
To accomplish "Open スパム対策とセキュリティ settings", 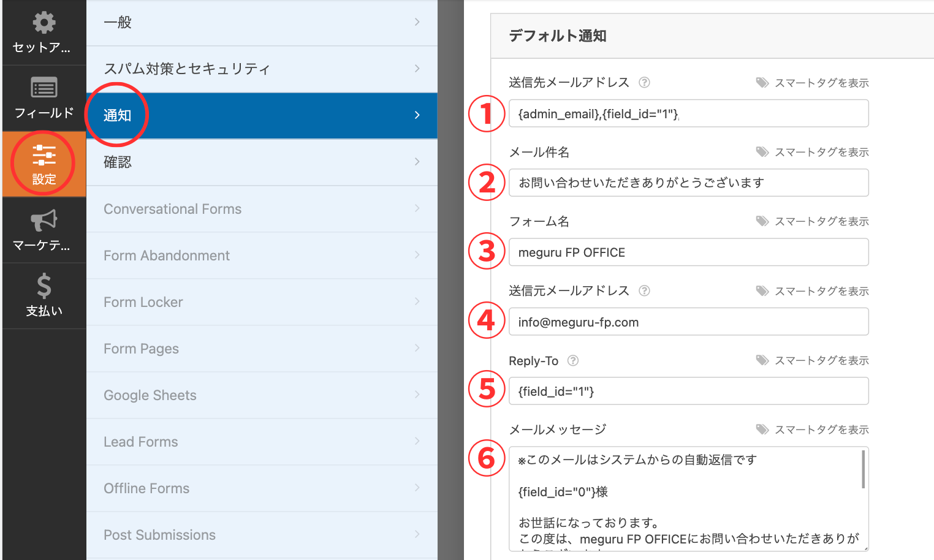I will (x=262, y=69).
